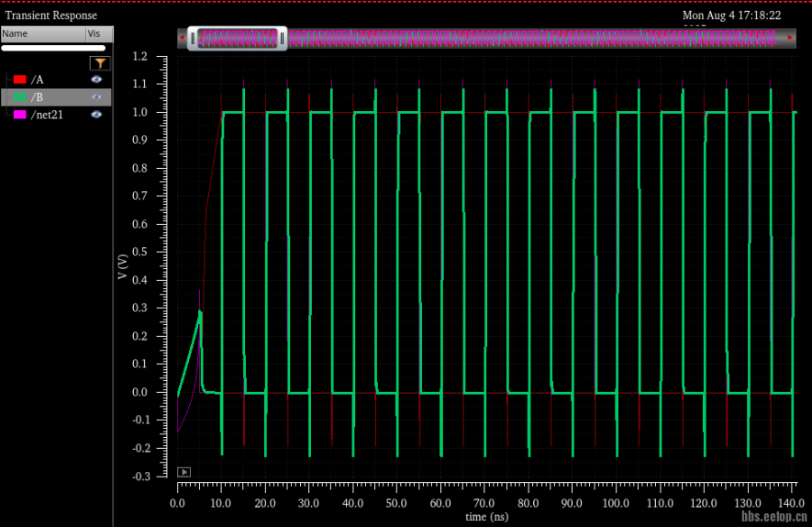This screenshot has width=812, height=527.
Task: Click the timestamp Mon Aug 4 17:18:22
Action: click(x=732, y=16)
